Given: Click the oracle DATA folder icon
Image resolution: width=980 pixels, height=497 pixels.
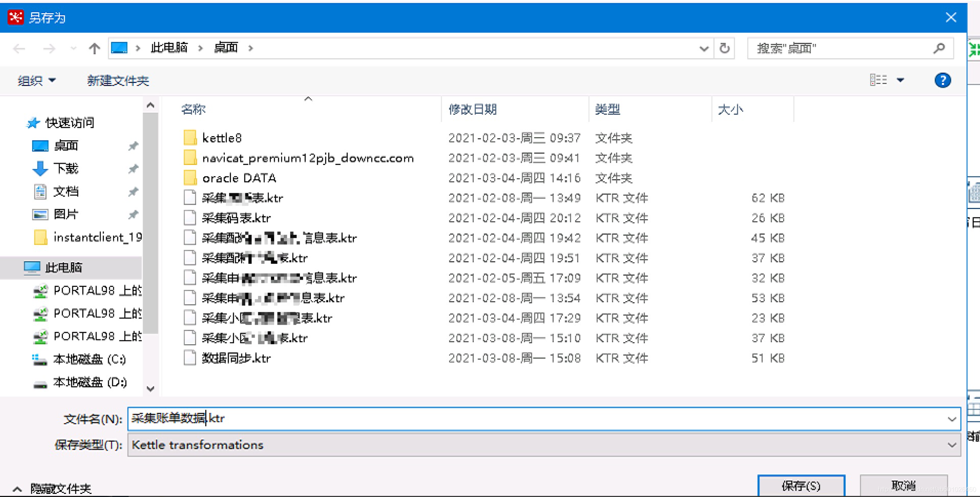Looking at the screenshot, I should pos(190,178).
